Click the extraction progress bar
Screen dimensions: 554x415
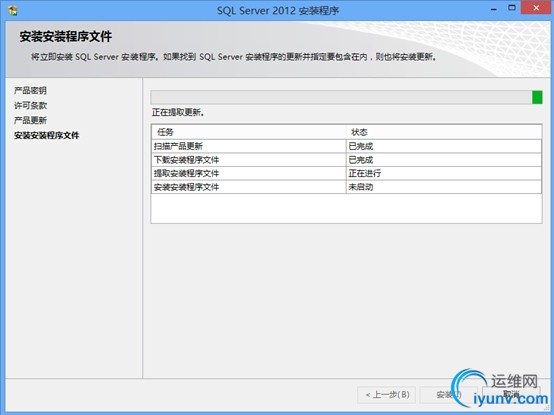[x=346, y=97]
